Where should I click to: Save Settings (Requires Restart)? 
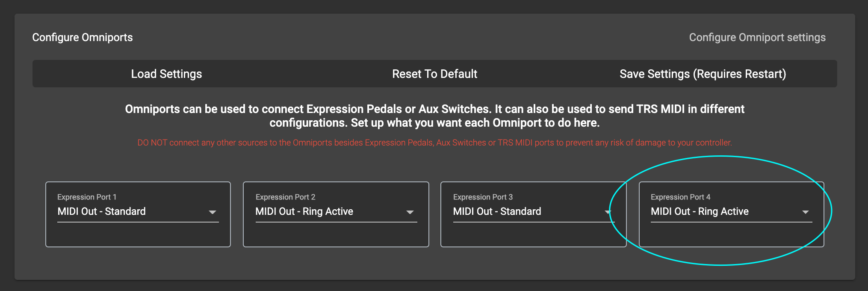(x=703, y=74)
